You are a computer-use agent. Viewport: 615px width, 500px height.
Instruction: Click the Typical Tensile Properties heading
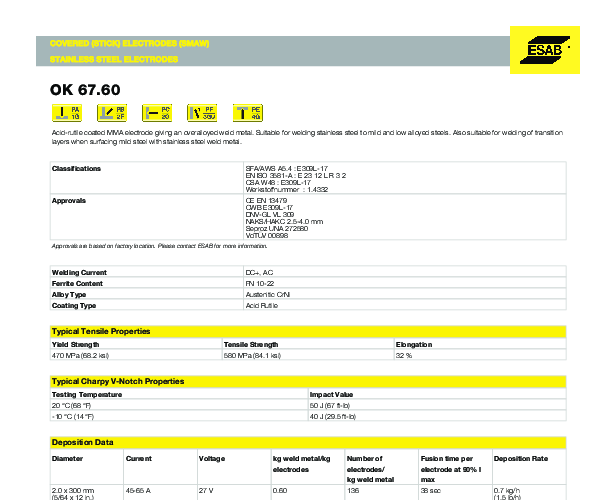tap(101, 331)
